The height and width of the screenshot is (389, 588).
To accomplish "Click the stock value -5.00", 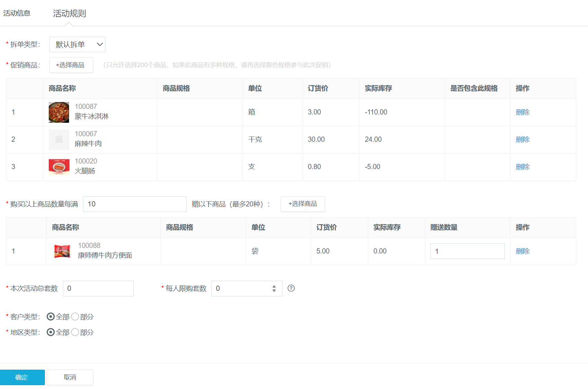I will (372, 167).
